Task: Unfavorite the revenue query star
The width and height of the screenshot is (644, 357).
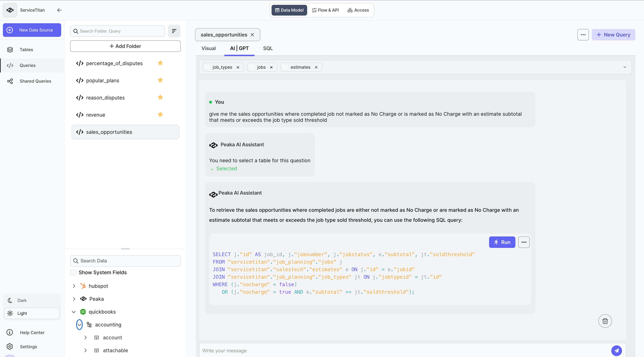Action: click(x=160, y=114)
